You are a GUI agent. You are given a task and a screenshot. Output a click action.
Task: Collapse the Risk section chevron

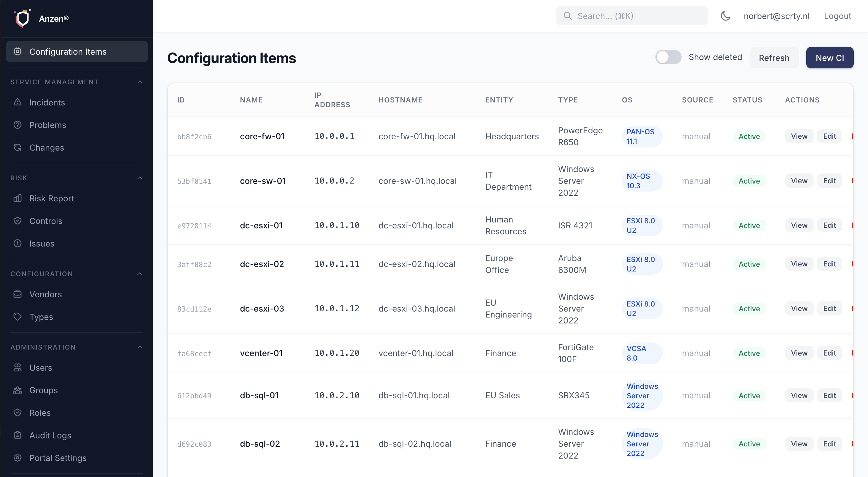(x=140, y=178)
